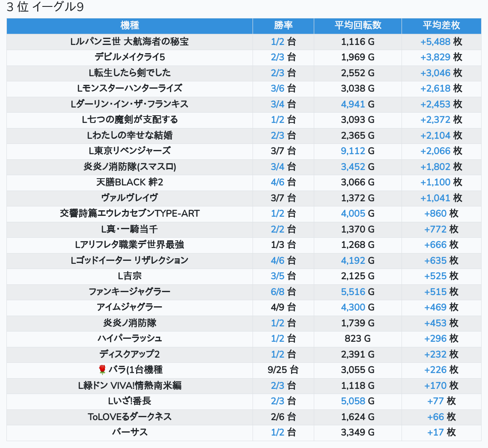Select the 3,066 G spins value
Screen dimensions: 488x448
click(358, 182)
